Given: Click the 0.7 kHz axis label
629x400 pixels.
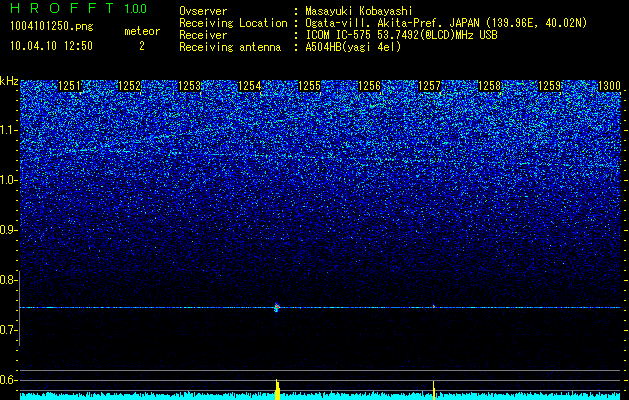Looking at the screenshot, I should pos(8,330).
